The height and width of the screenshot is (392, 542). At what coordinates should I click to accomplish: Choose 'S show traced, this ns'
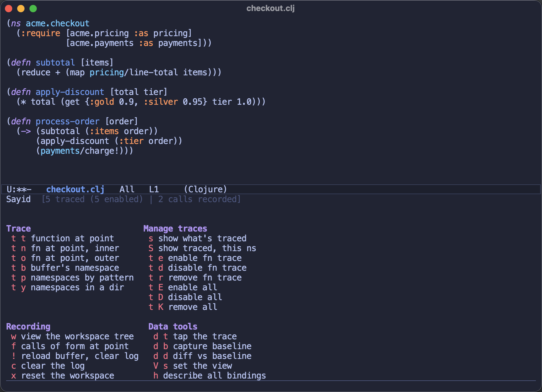202,248
